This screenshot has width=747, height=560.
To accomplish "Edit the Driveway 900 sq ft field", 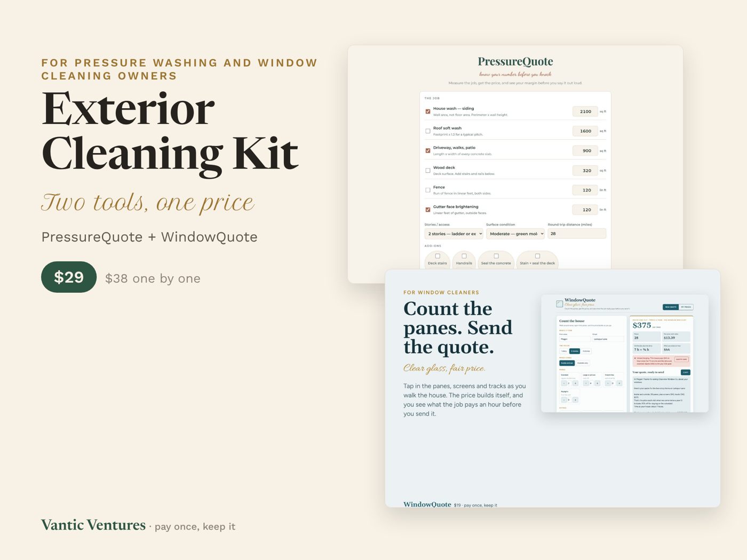I will point(585,151).
